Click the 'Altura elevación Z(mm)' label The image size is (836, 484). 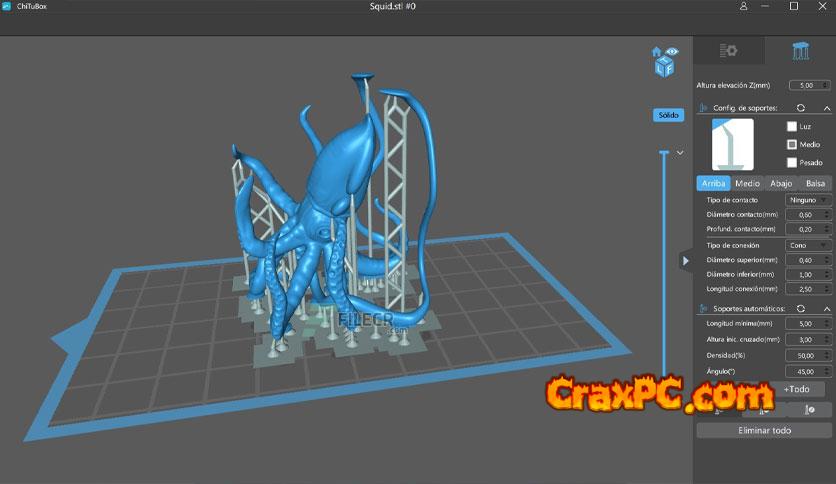[733, 85]
